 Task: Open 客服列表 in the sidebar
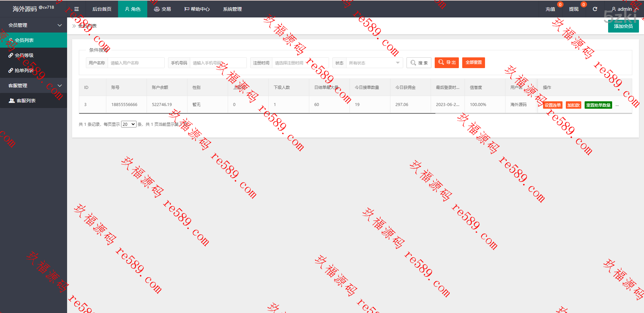tap(26, 101)
